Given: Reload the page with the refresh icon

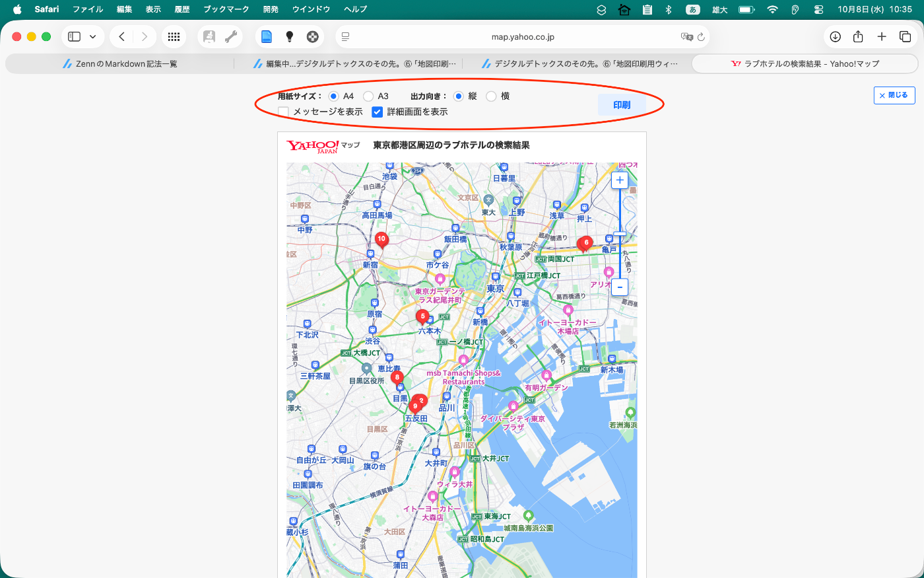Looking at the screenshot, I should click(x=701, y=37).
